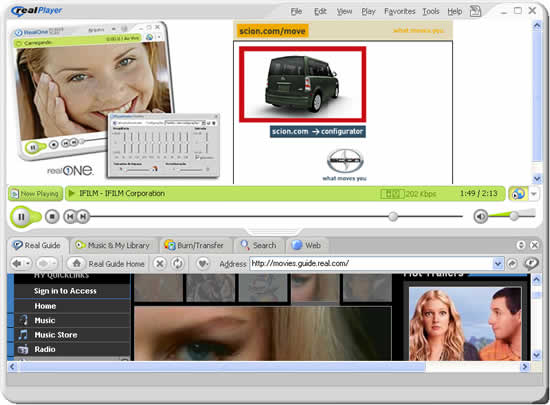Click the collapse grip below player controls
550x405 pixels.
[273, 231]
